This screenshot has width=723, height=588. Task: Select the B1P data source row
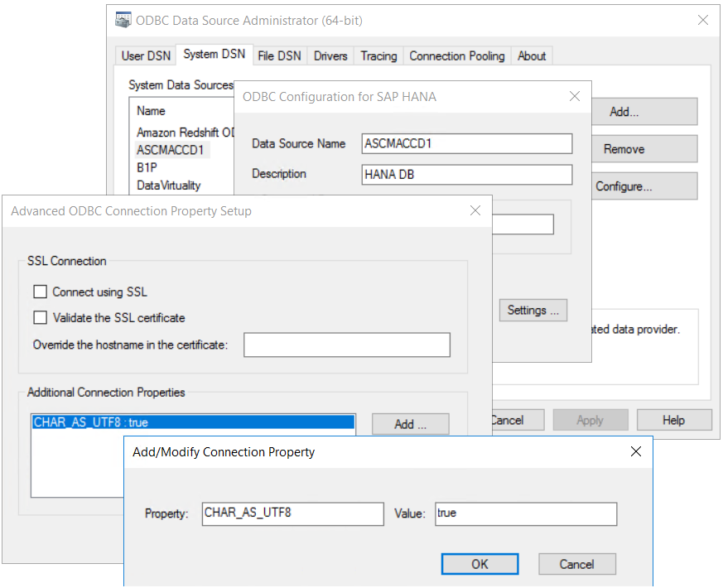click(x=147, y=167)
